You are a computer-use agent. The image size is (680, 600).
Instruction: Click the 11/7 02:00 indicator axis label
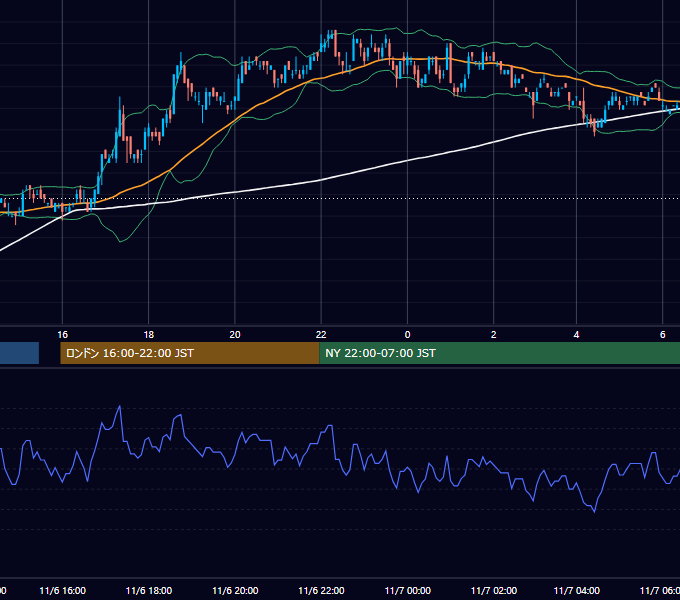pos(494,591)
